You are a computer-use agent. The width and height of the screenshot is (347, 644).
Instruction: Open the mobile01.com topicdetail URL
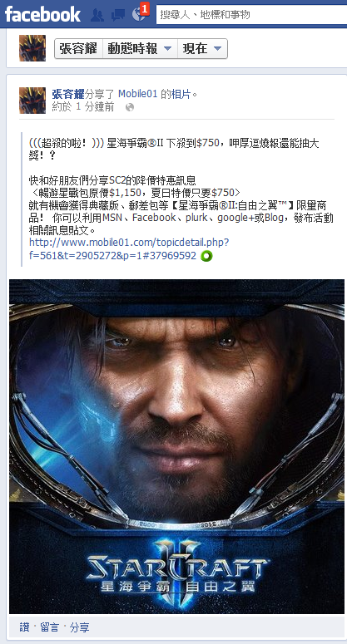coord(129,249)
